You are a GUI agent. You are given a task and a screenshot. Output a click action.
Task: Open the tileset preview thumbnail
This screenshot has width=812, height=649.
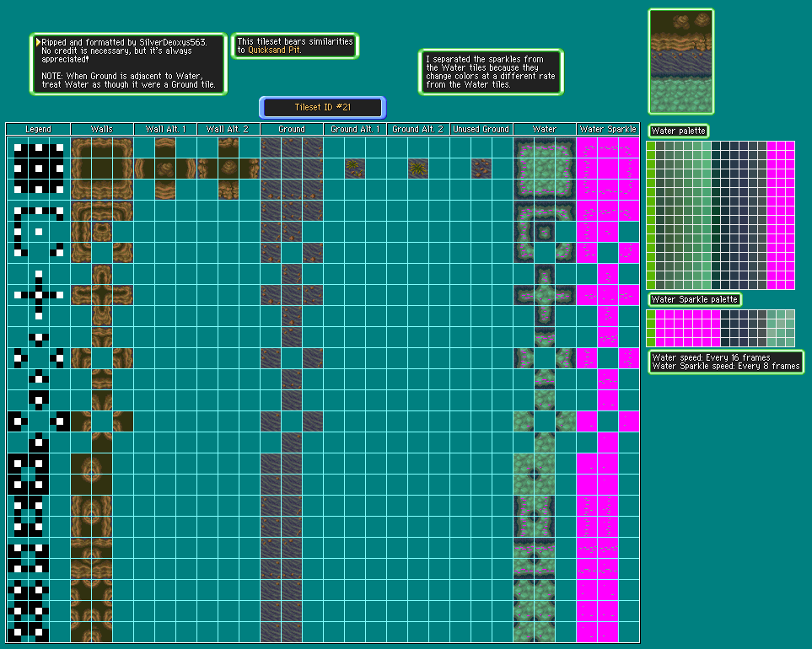pos(681,62)
